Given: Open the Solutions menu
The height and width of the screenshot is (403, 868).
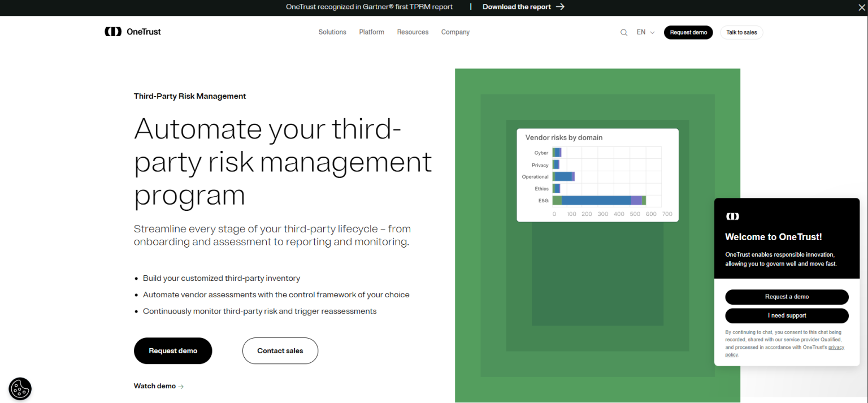Looking at the screenshot, I should pyautogui.click(x=332, y=32).
